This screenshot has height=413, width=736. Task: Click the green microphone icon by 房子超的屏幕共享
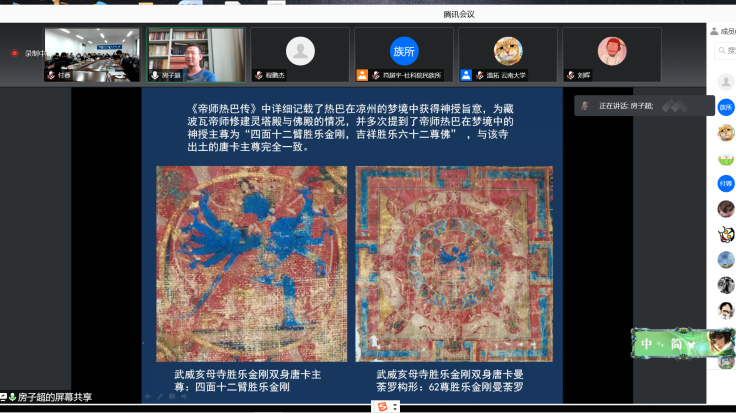click(x=12, y=397)
